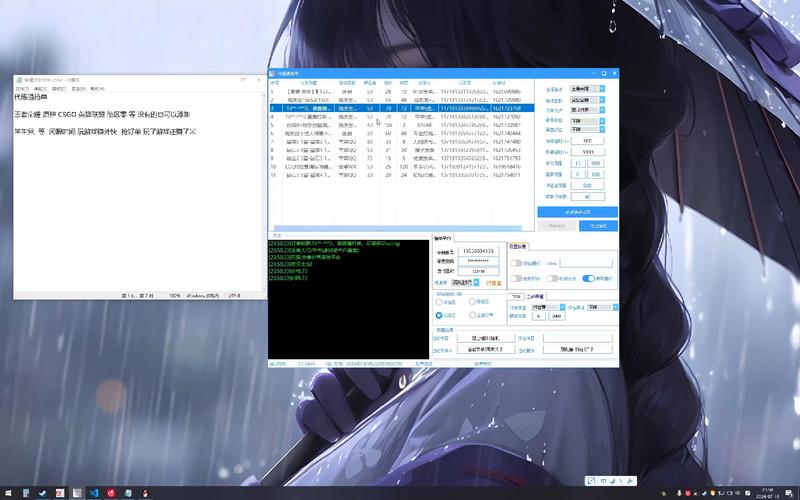Open Steam from the taskbar
Image resolution: width=800 pixels, height=500 pixels.
click(42, 493)
